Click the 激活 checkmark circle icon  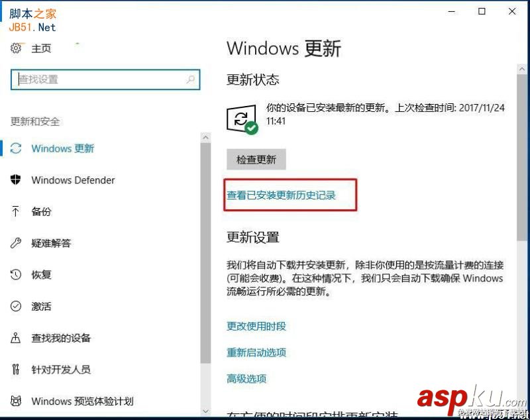pyautogui.click(x=16, y=306)
